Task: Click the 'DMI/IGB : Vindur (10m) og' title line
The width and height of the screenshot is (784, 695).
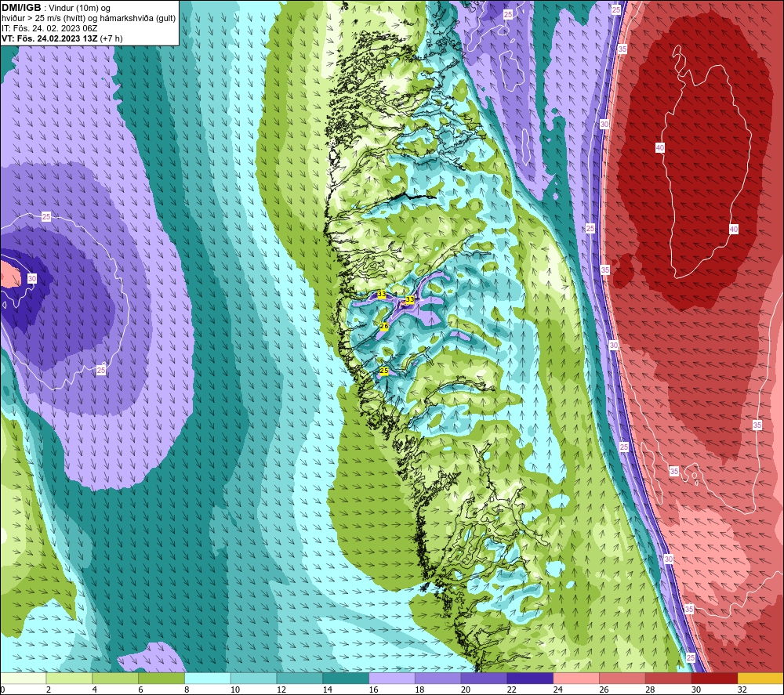Action: [56, 8]
